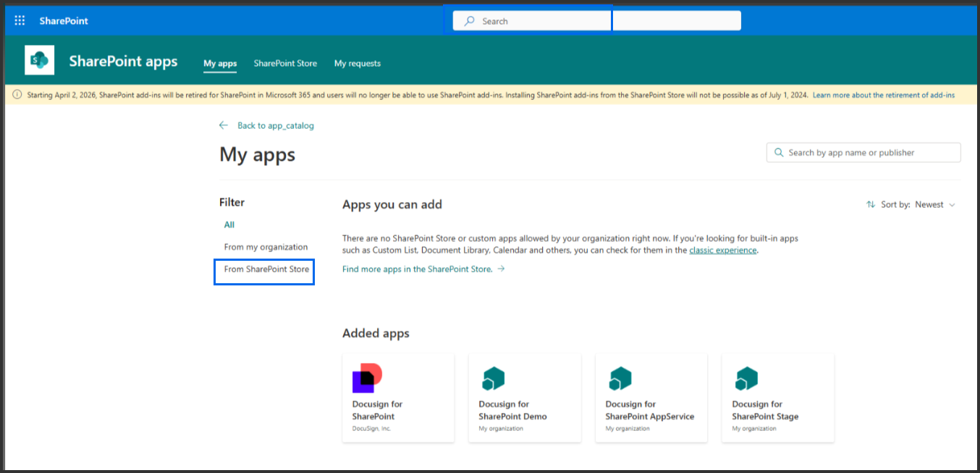Open the app launcher waffle icon
This screenshot has height=473, width=980.
point(20,21)
